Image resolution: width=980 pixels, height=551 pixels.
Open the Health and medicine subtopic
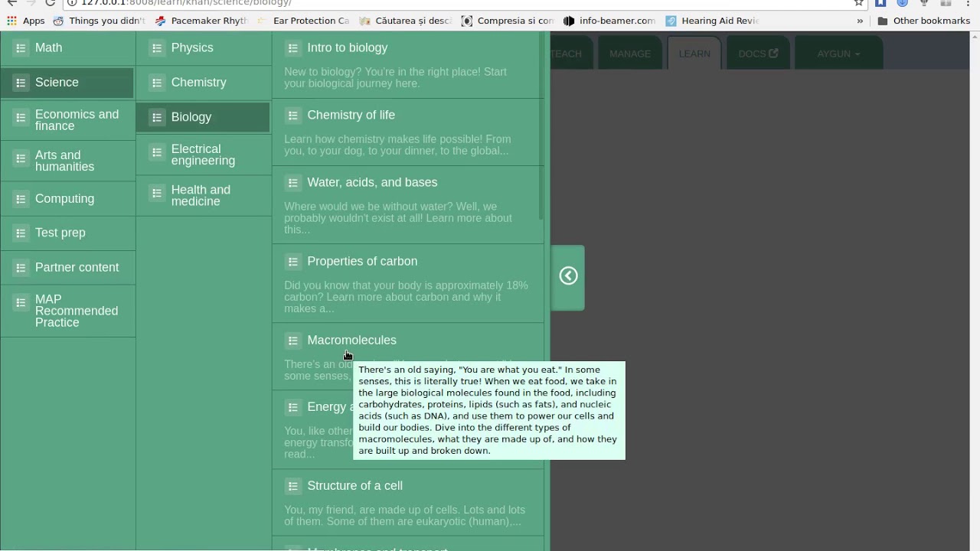coord(204,195)
